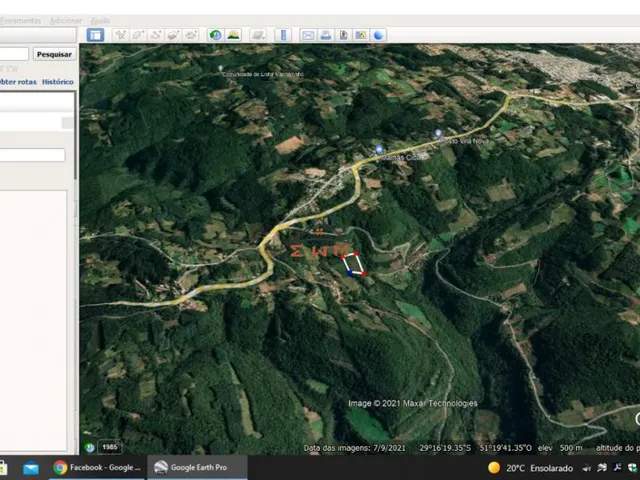Open Mail app from taskbar
The height and width of the screenshot is (480, 640).
click(31, 468)
